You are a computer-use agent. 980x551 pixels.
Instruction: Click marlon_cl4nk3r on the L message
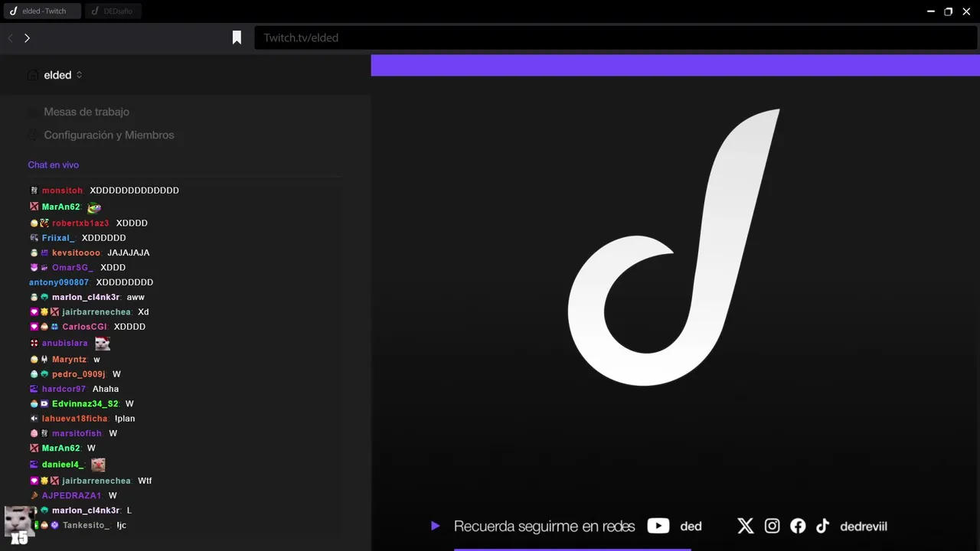86,510
